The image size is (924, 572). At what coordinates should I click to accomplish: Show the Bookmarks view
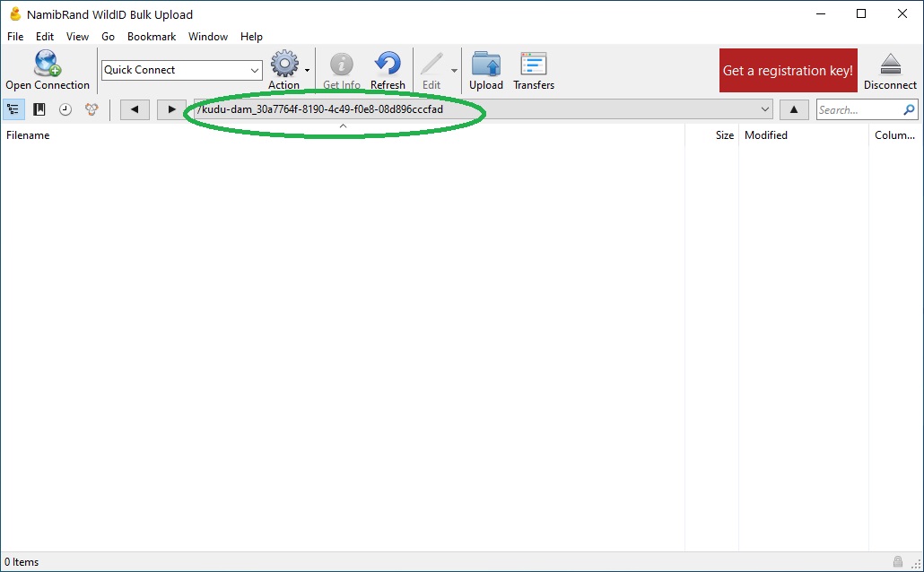(39, 109)
